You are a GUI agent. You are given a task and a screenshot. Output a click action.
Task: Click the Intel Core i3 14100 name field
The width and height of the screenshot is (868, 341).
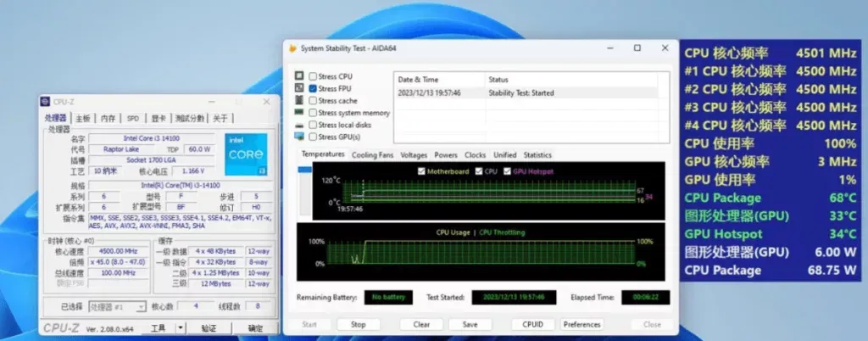point(151,138)
